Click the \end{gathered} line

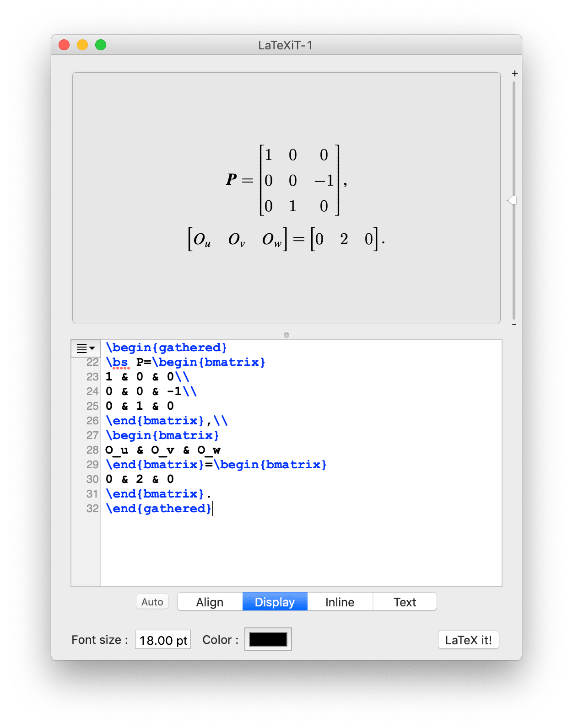pyautogui.click(x=159, y=509)
